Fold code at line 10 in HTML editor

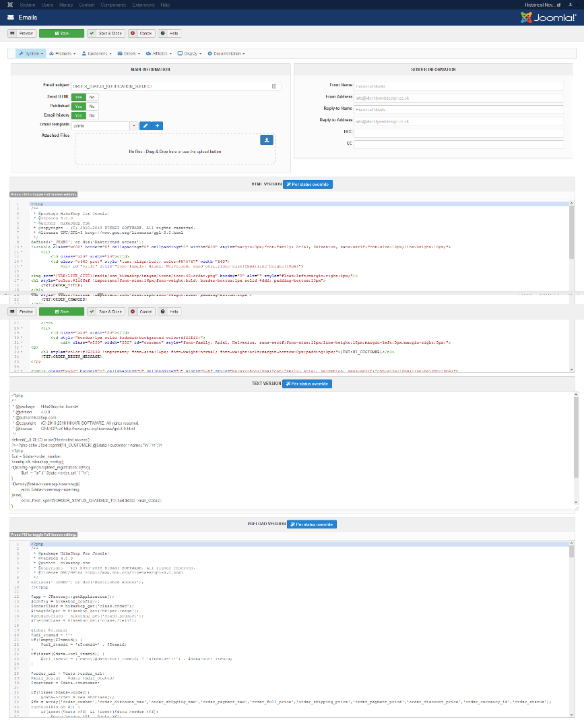(22, 247)
